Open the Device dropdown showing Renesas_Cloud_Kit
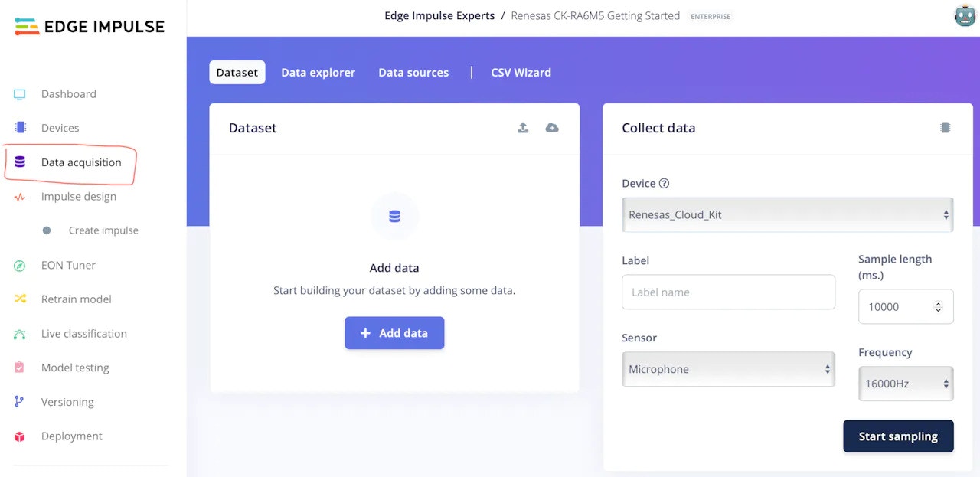Viewport: 980px width, 477px height. 788,215
